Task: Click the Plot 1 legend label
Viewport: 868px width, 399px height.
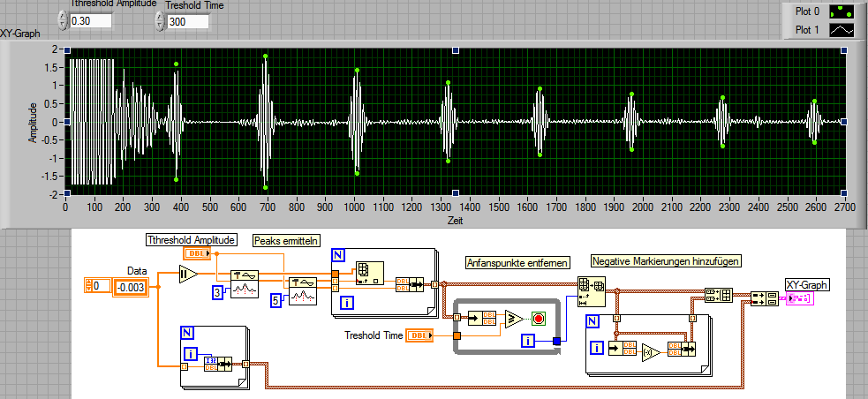Action: 807,30
